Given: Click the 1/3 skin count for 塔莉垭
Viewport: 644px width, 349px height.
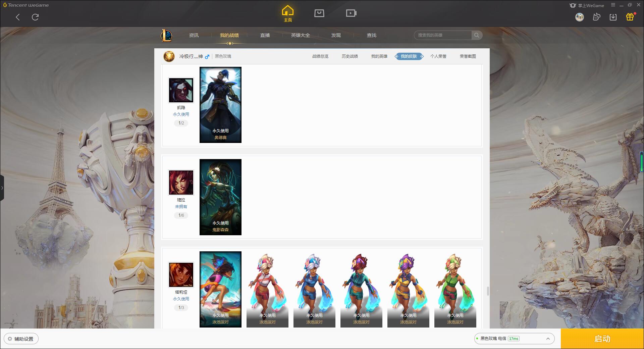Looking at the screenshot, I should [x=181, y=308].
